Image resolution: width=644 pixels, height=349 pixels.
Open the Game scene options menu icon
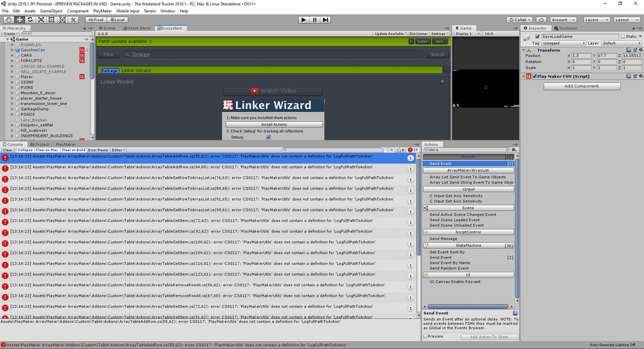tap(87, 39)
